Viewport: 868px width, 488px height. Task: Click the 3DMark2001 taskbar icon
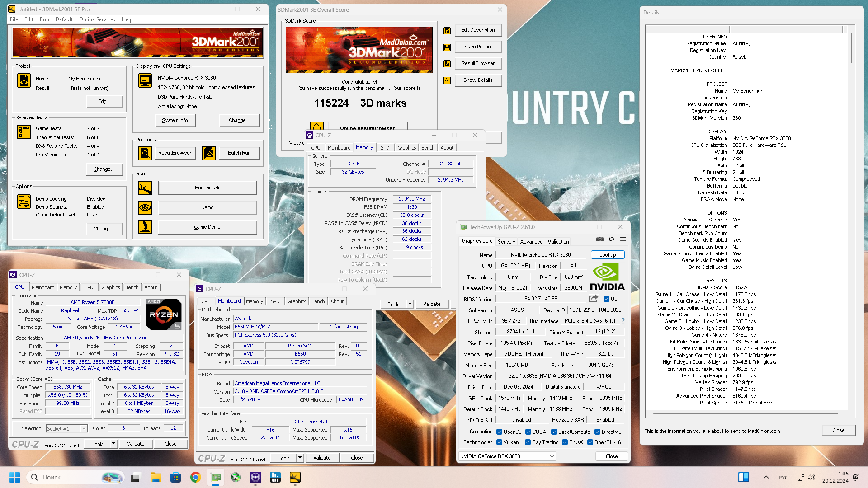[x=295, y=477]
